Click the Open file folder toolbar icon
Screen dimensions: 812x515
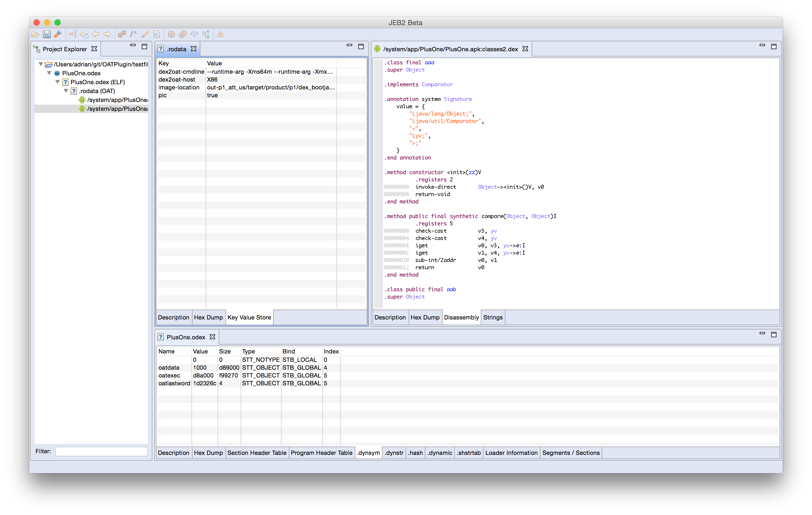click(35, 34)
